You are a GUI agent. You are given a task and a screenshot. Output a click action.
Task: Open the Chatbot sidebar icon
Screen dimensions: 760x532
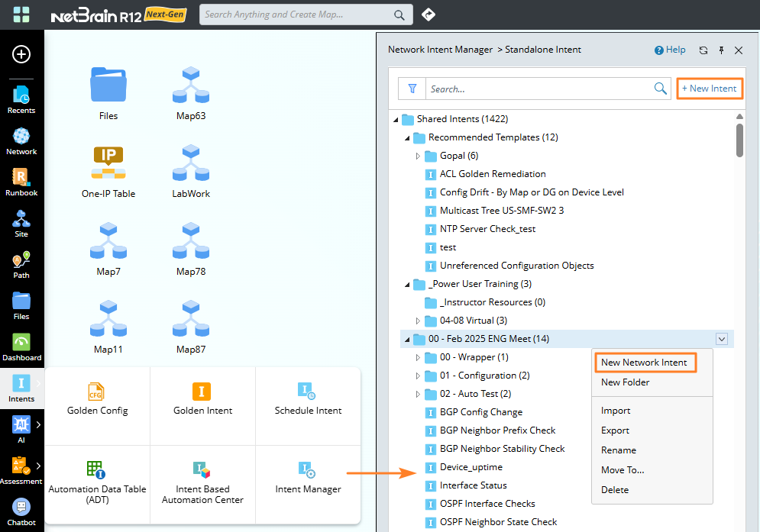(x=21, y=511)
